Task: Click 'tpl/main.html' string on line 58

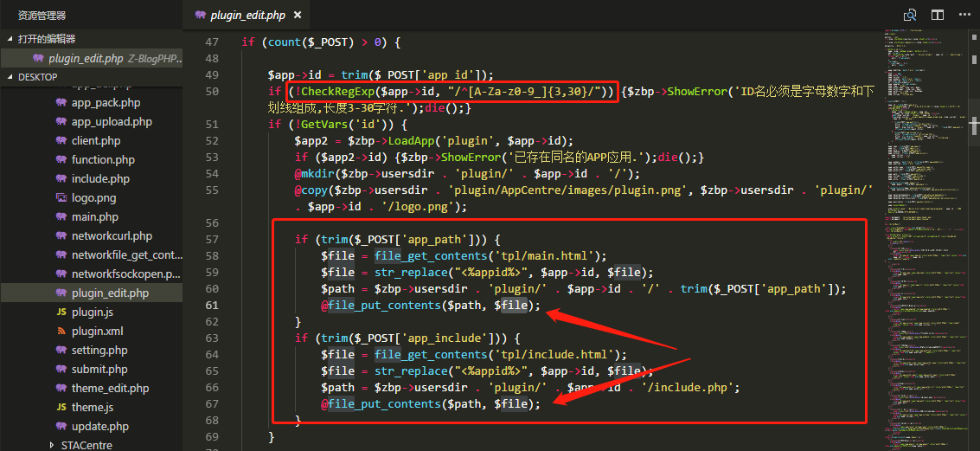Action: (x=543, y=256)
